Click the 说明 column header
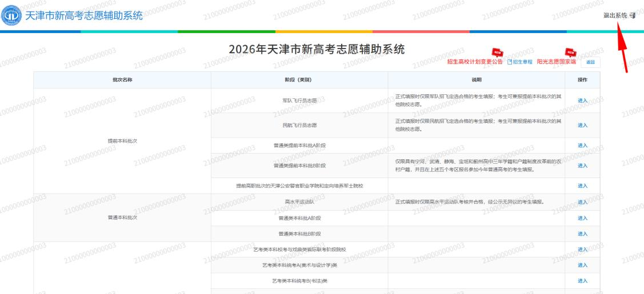Screen dimensions: 644x294 (x=477, y=80)
